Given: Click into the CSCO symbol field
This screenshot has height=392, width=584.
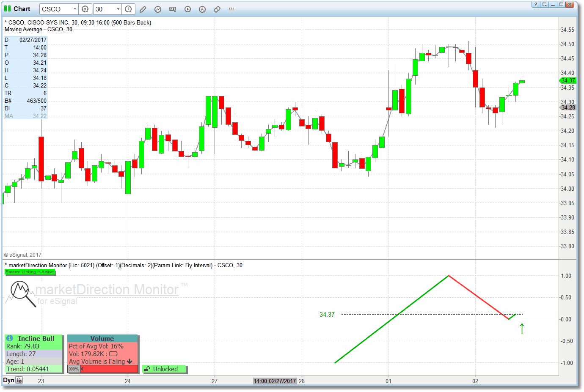Looking at the screenshot, I should click(56, 9).
